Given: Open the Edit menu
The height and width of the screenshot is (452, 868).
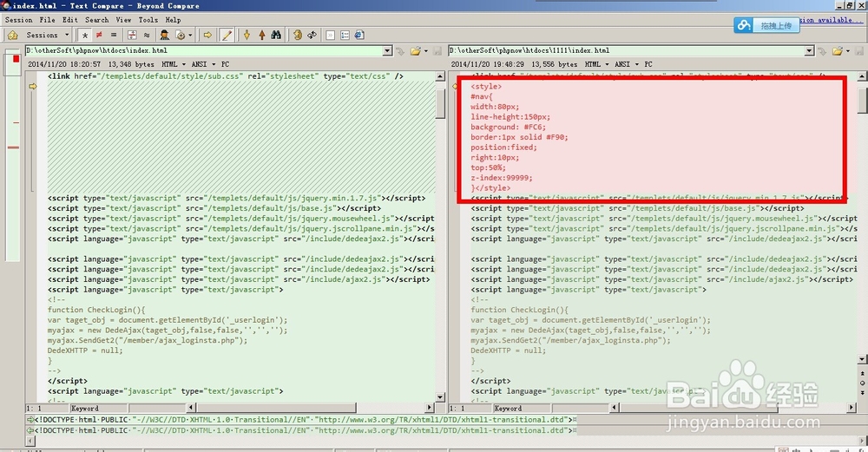Looking at the screenshot, I should 69,20.
